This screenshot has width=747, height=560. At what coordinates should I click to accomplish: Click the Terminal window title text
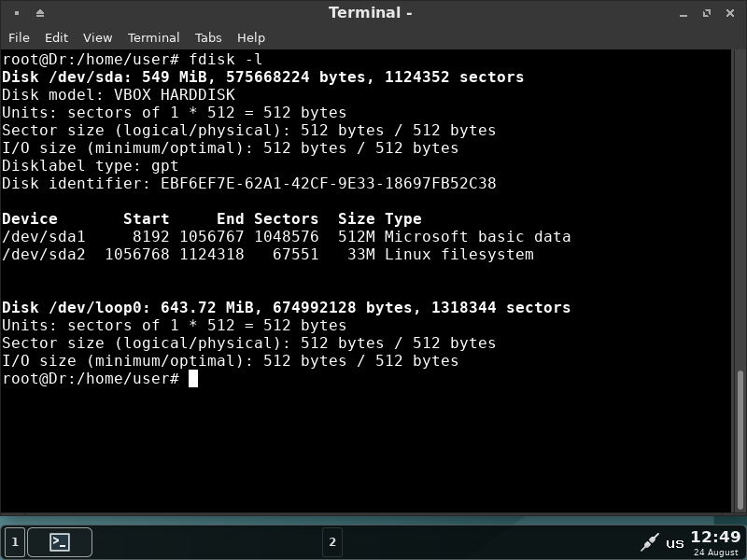[371, 12]
